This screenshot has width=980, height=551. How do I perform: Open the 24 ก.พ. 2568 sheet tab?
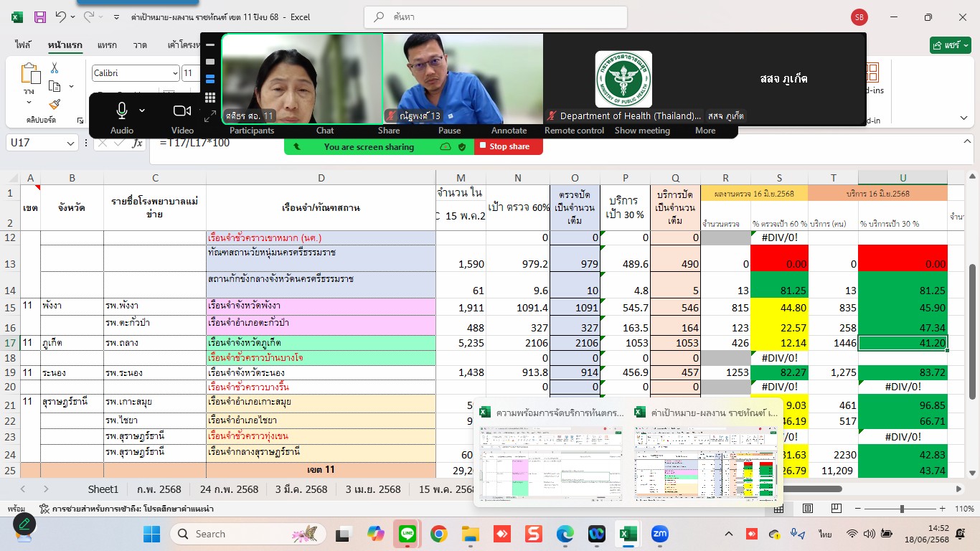(x=229, y=489)
